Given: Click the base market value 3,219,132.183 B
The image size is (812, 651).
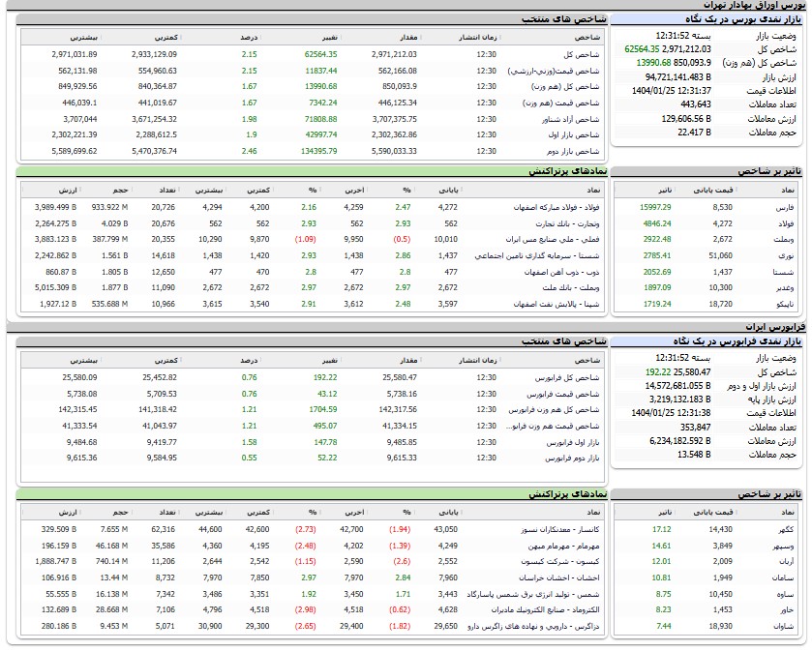Looking at the screenshot, I should (x=680, y=399).
